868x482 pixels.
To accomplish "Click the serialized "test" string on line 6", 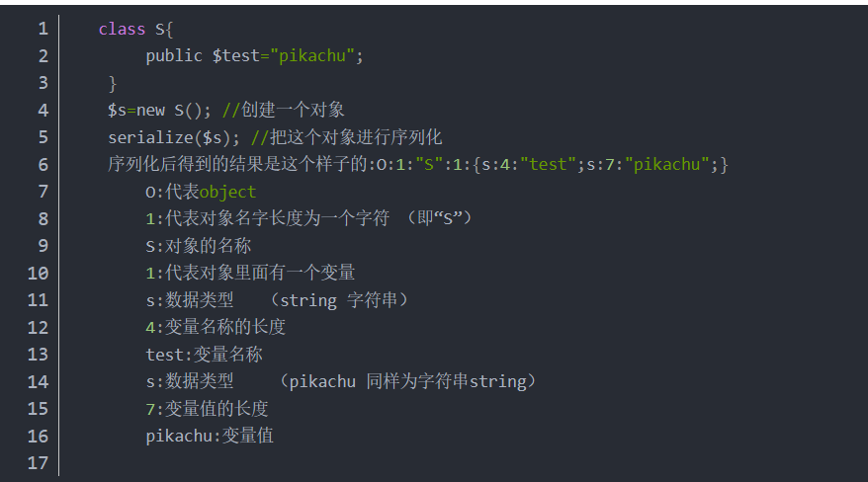I will (548, 164).
